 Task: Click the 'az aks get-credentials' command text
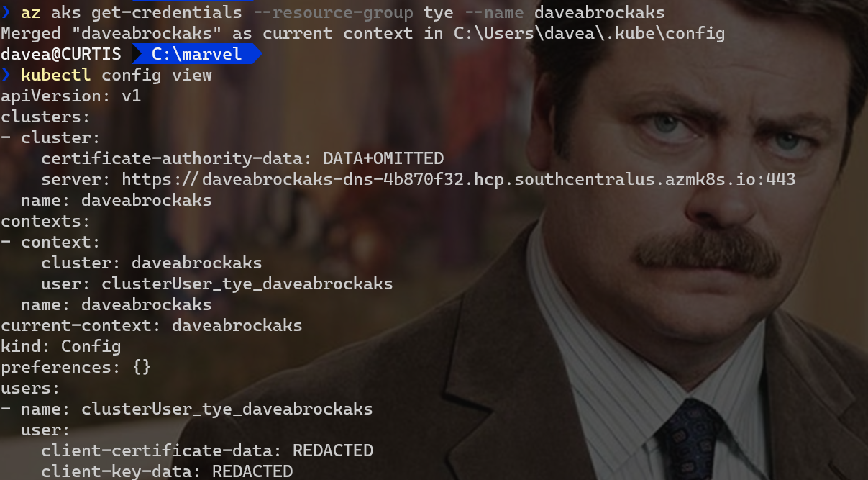(131, 12)
